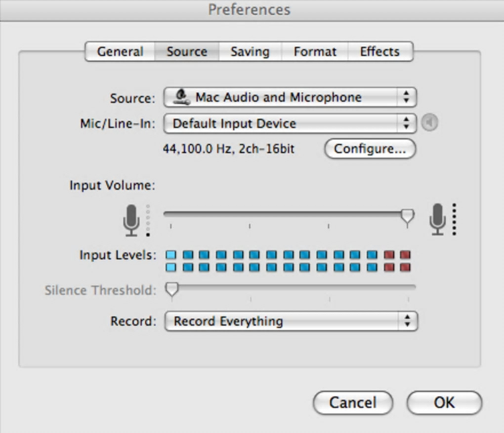Screen dimensions: 504x433
Task: Click the gray speaker icon beside Mic/Line-In
Action: pos(429,123)
